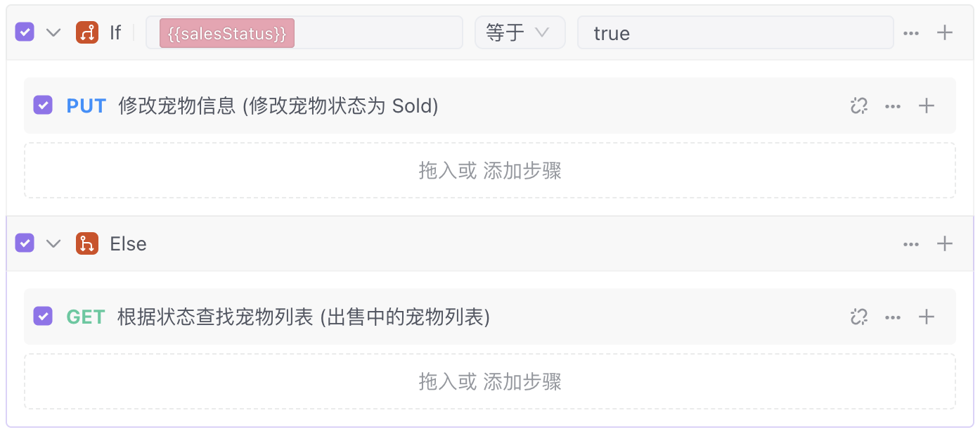Add a step using Else row plus
The height and width of the screenshot is (432, 980).
coord(945,243)
